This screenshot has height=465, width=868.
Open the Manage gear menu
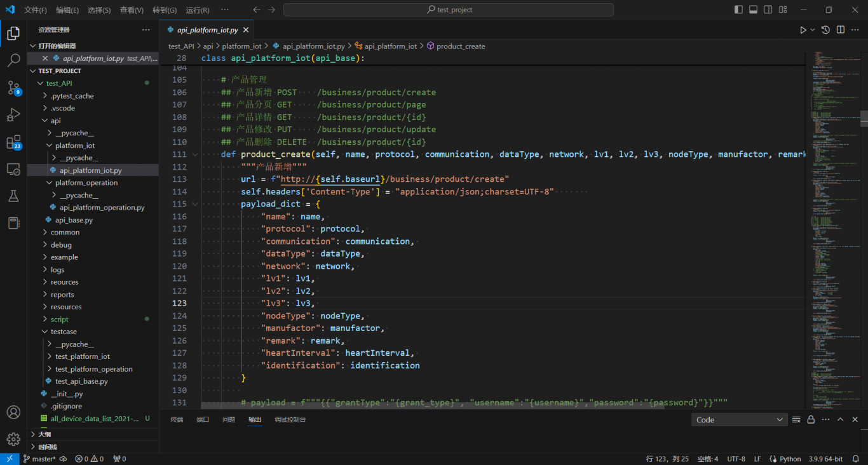pos(13,439)
